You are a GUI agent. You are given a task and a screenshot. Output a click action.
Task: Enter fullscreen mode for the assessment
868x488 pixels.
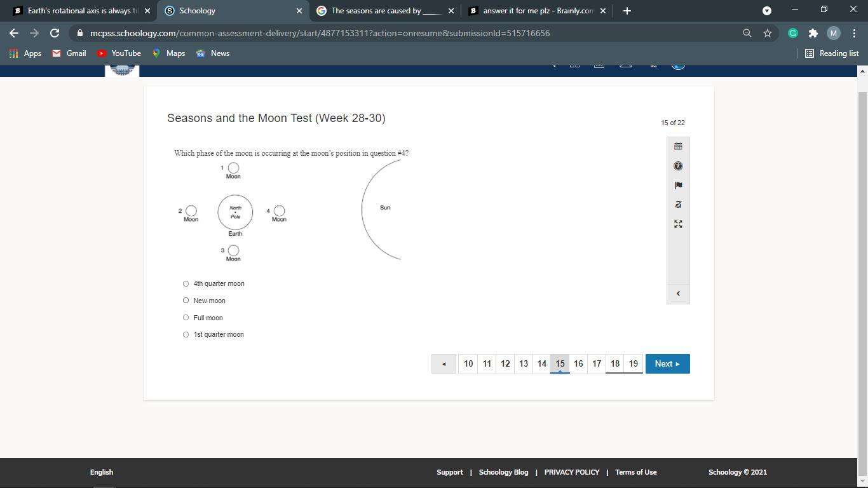pyautogui.click(x=678, y=224)
